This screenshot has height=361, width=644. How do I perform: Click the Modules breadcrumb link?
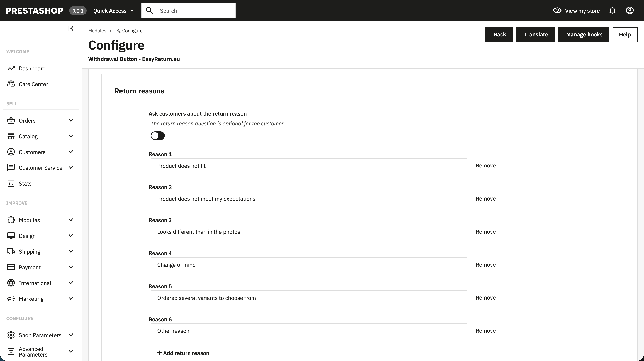97,31
